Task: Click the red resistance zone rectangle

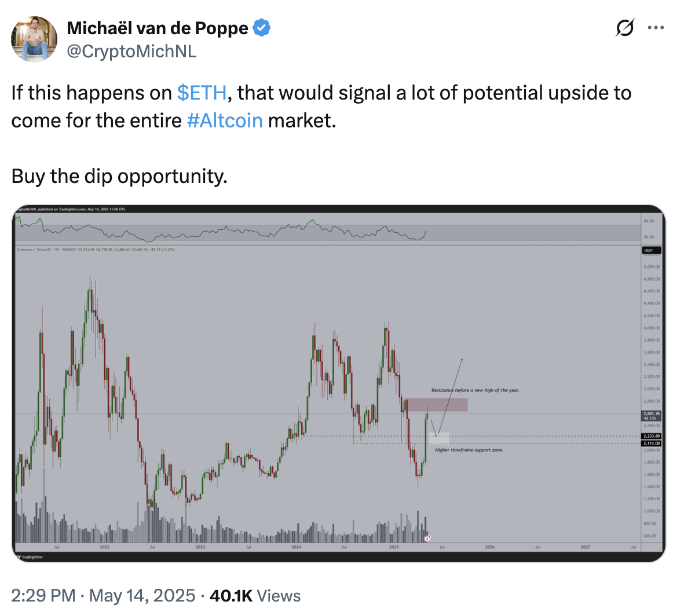Action: [436, 405]
